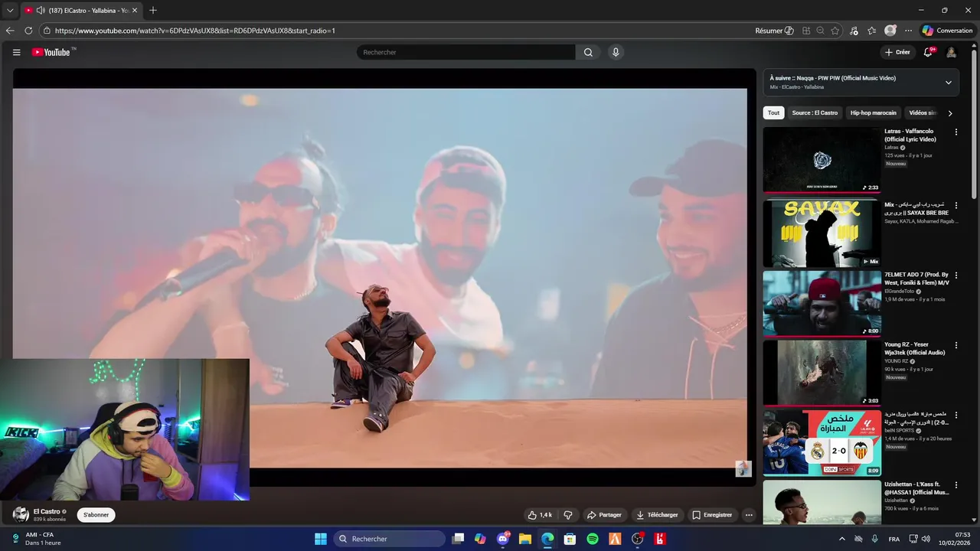
Task: Click Résumer in the address bar
Action: click(774, 31)
